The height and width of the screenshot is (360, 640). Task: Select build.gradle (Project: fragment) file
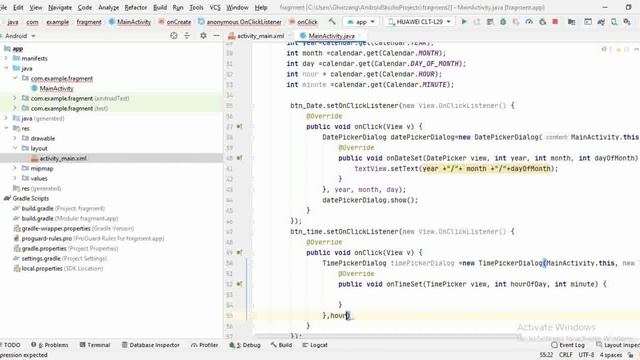59,209
